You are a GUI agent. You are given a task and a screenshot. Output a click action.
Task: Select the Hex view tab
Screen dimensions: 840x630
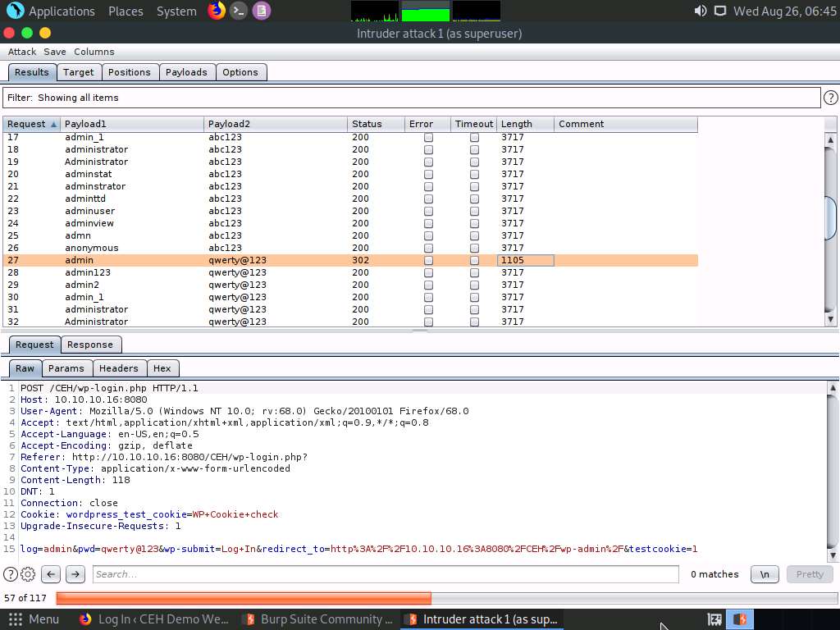point(162,368)
